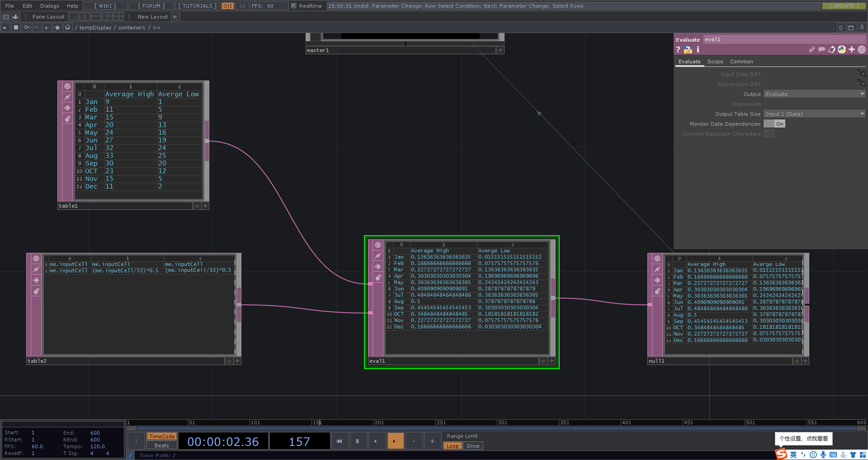Screen dimensions: 868x460
Task: Open the comment bubble icon on eval1 parameters
Action: pyautogui.click(x=821, y=49)
